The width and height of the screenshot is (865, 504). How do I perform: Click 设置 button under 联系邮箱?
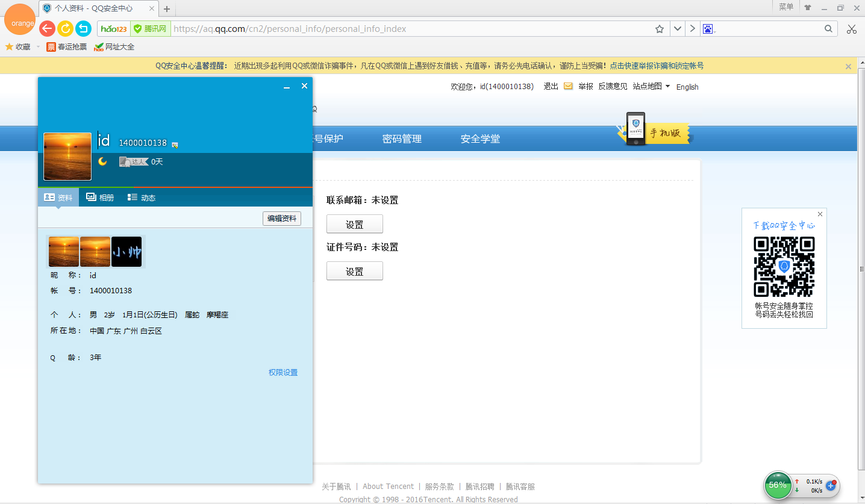click(355, 224)
